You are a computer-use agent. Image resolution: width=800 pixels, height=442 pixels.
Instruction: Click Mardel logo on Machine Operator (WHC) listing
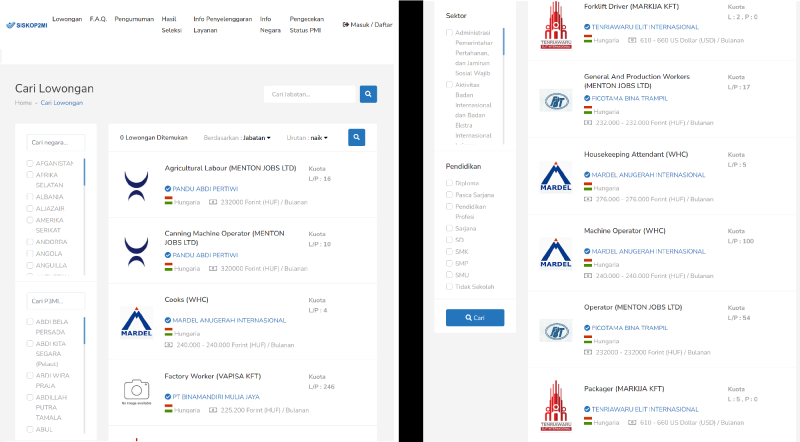556,253
